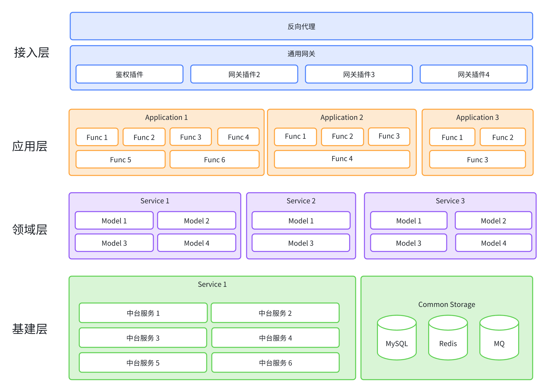Click the 鉴权插件 plugin box
This screenshot has width=549, height=392.
click(129, 74)
